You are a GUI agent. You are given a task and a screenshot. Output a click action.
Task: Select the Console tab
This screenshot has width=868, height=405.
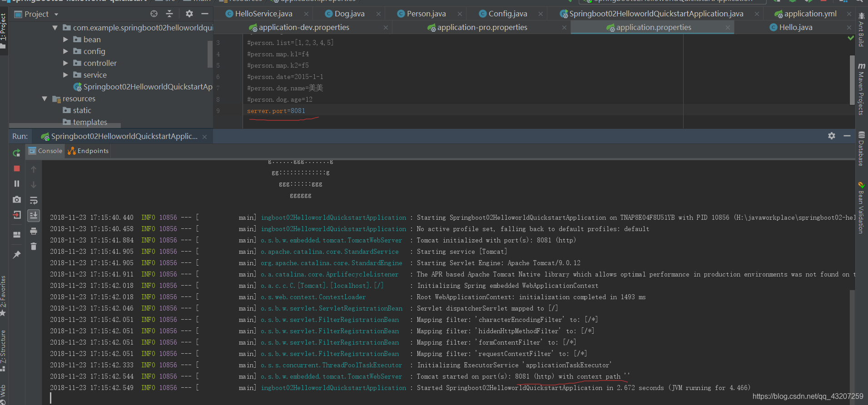coord(45,151)
